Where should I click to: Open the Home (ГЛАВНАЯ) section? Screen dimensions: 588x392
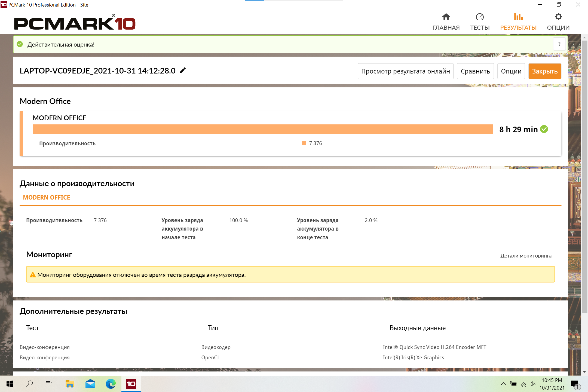coord(446,22)
